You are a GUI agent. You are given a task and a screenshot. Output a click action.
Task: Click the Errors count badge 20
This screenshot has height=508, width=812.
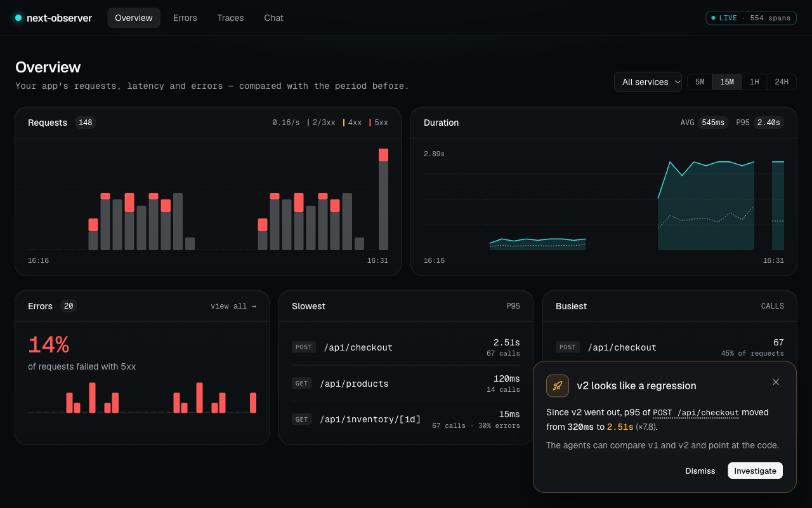click(x=69, y=306)
